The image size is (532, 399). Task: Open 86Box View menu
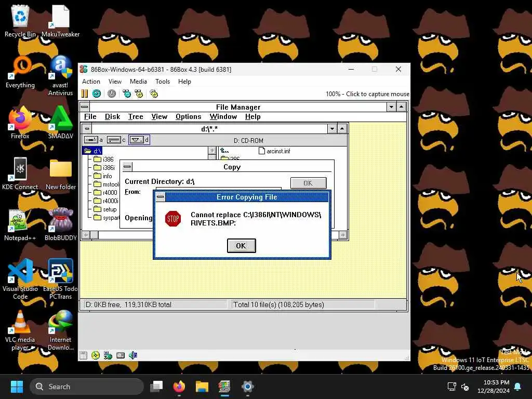coord(115,82)
